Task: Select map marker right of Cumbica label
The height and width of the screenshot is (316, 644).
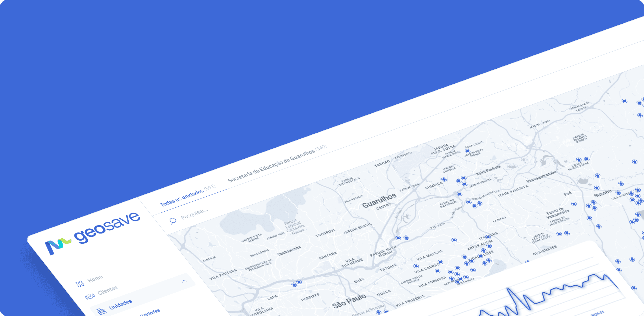Action: 444,180
